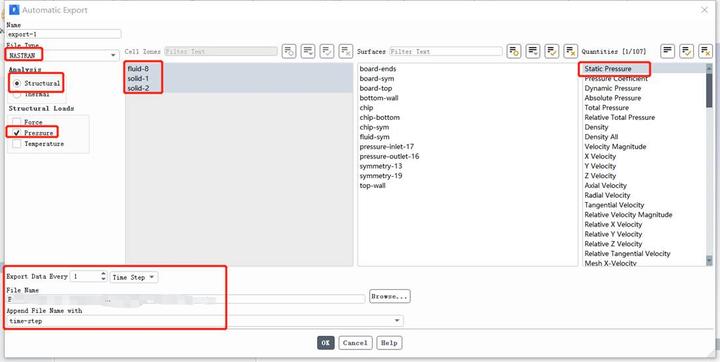Click Cell Zones select all shown icon
The image size is (720, 362).
(x=327, y=51)
